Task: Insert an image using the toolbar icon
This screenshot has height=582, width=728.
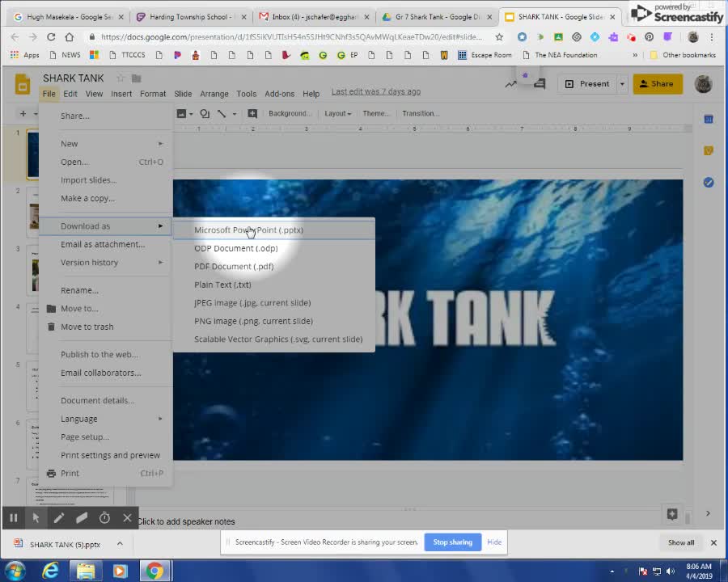Action: 181,113
